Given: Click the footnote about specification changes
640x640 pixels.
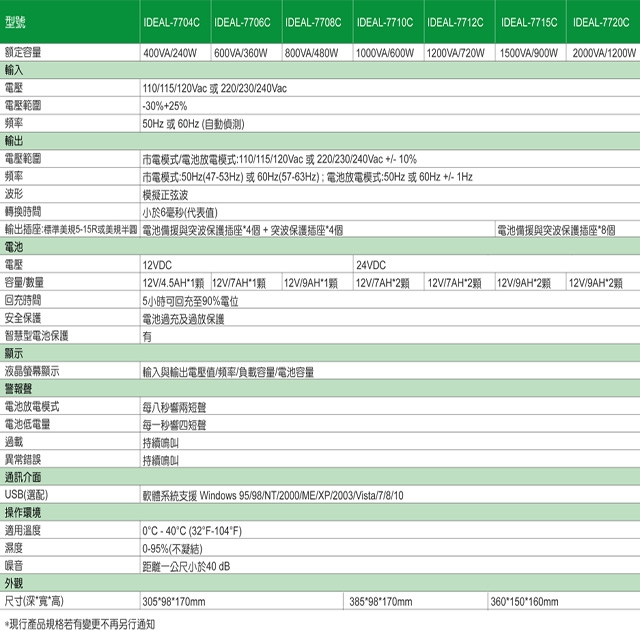Looking at the screenshot, I should [x=80, y=624].
